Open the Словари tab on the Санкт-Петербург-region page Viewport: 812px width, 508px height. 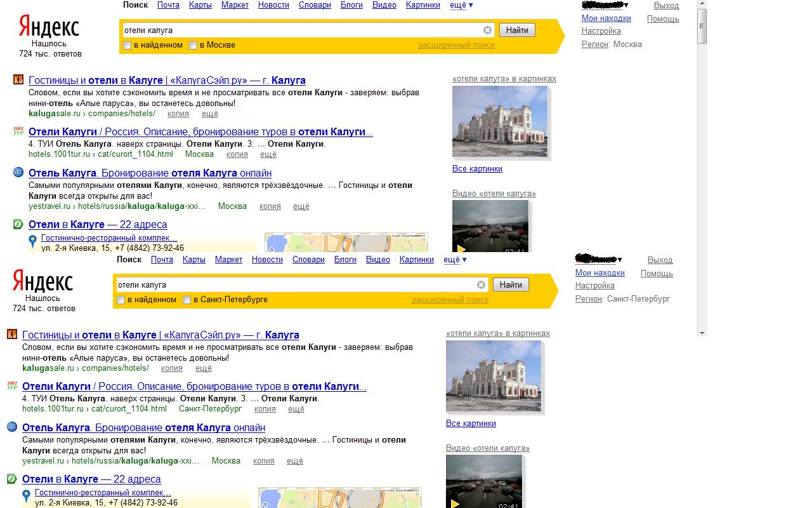(x=308, y=260)
